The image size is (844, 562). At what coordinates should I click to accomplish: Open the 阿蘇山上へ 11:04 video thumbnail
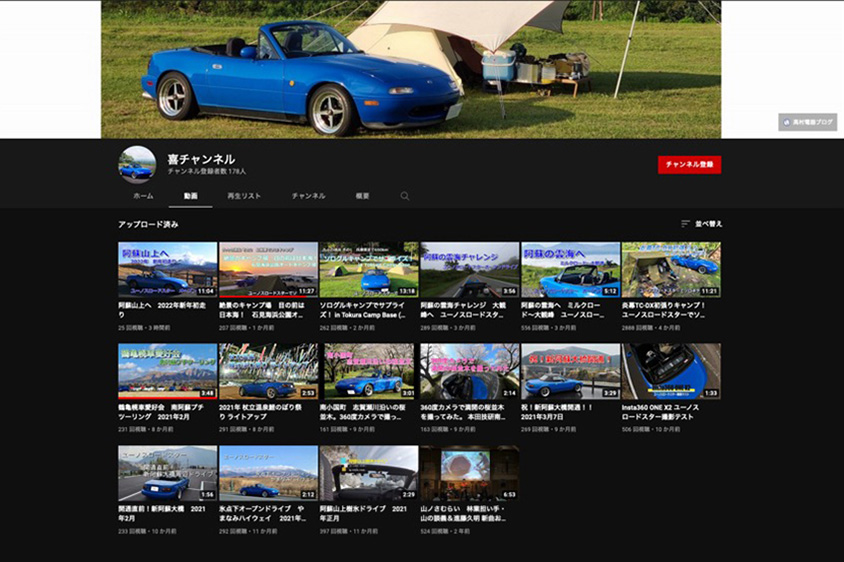click(x=167, y=269)
